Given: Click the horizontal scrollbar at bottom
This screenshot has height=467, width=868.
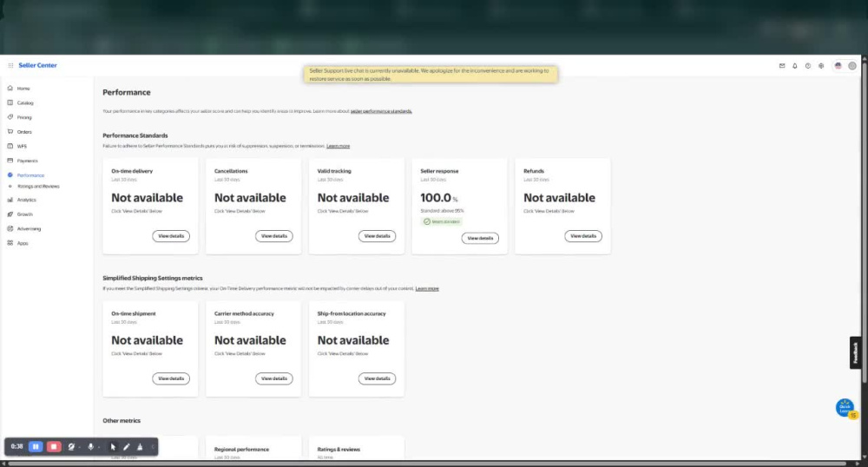Looking at the screenshot, I should pos(426,464).
